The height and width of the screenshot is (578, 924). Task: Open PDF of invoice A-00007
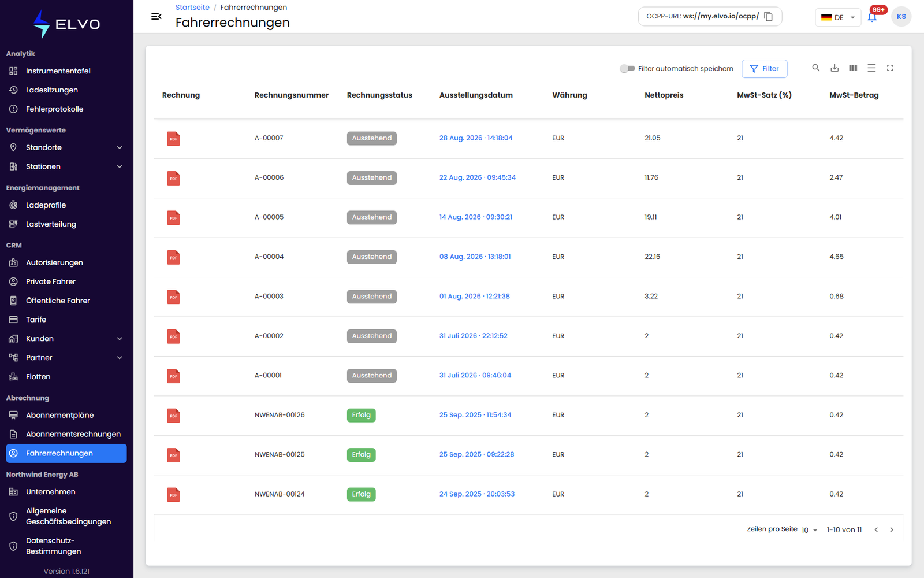click(x=173, y=139)
